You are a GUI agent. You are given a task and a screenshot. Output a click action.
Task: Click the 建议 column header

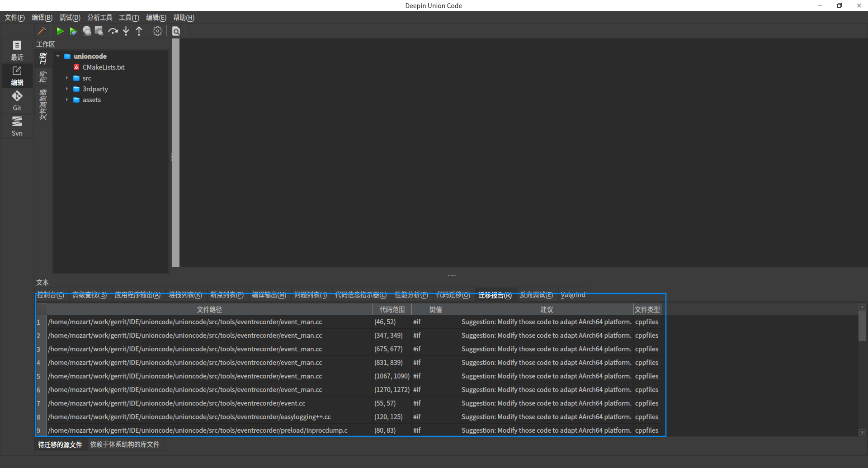547,309
